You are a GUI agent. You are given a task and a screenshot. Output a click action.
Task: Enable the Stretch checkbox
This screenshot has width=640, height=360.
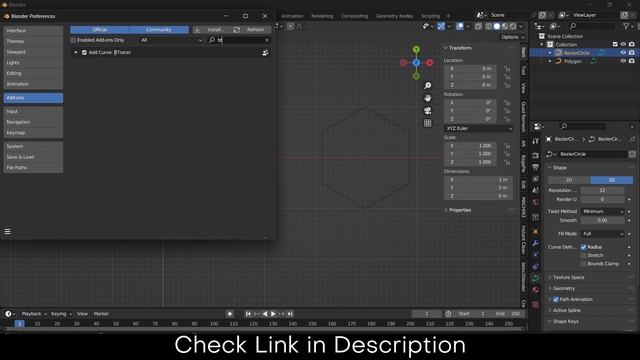pyautogui.click(x=583, y=256)
